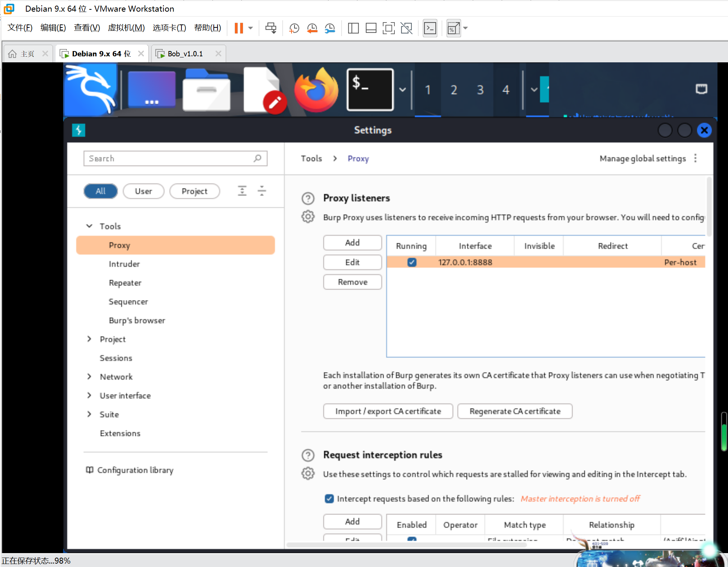Click the magnifier icon in search box
This screenshot has width=728, height=567.
[257, 158]
